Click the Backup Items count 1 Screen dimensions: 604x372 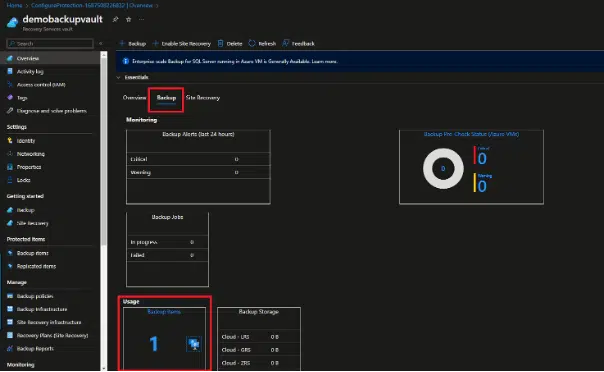(154, 344)
